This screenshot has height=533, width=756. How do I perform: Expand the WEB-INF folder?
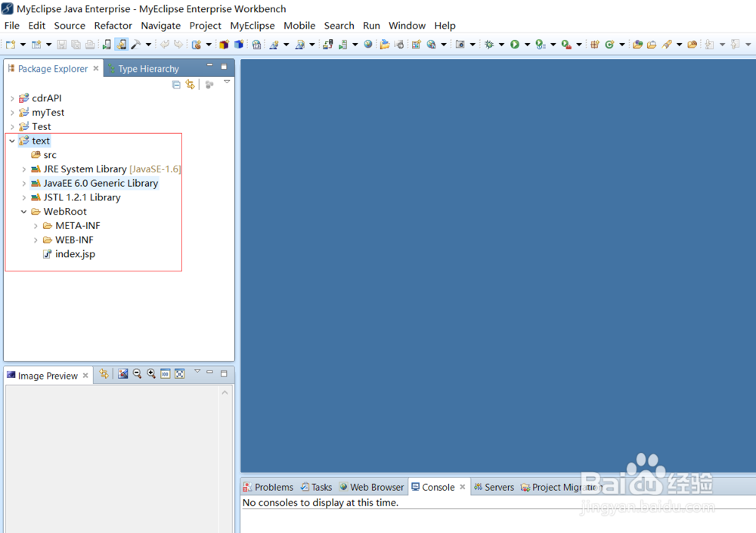pyautogui.click(x=36, y=240)
